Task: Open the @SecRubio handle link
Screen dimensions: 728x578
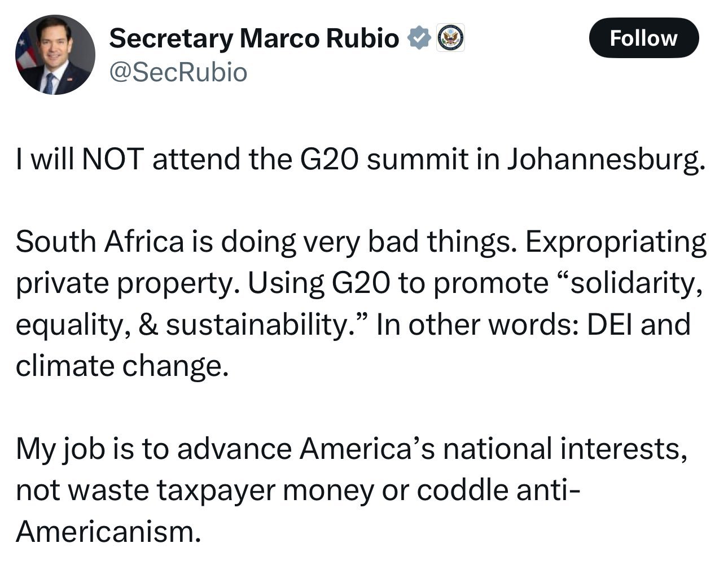Action: coord(178,72)
